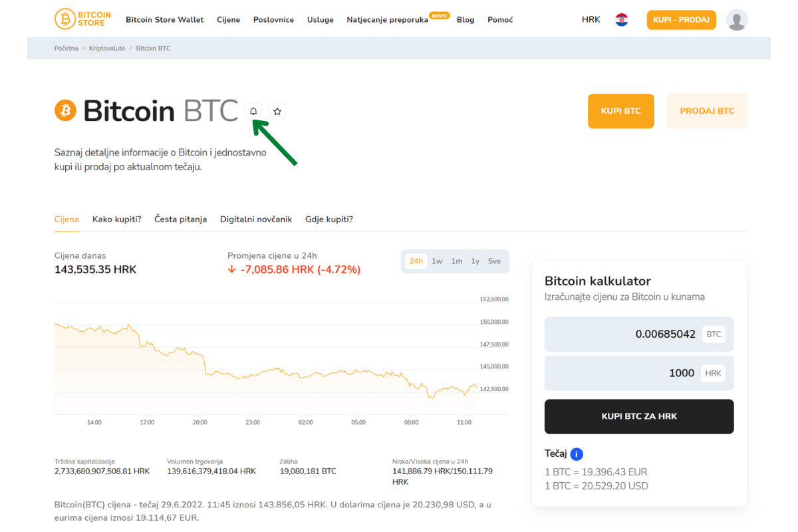Click the blue info icon next to Tečaj
The height and width of the screenshot is (532, 798).
pyautogui.click(x=576, y=454)
